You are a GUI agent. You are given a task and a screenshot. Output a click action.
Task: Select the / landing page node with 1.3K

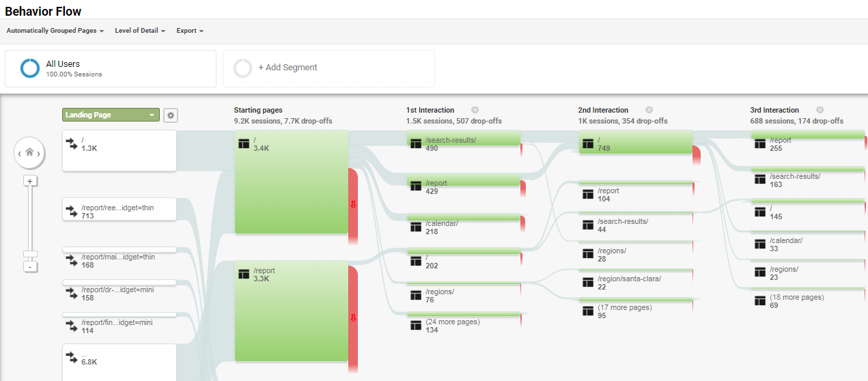pyautogui.click(x=120, y=150)
